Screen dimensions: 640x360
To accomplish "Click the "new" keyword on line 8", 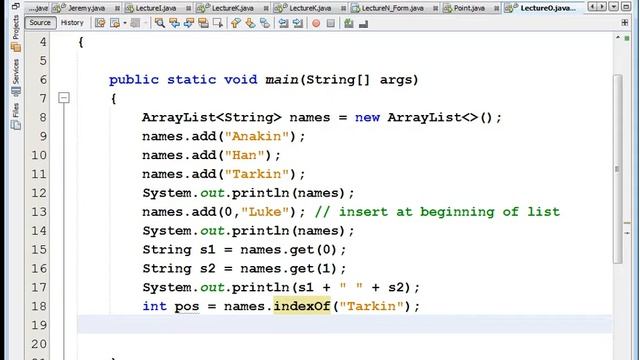I will click(367, 118).
